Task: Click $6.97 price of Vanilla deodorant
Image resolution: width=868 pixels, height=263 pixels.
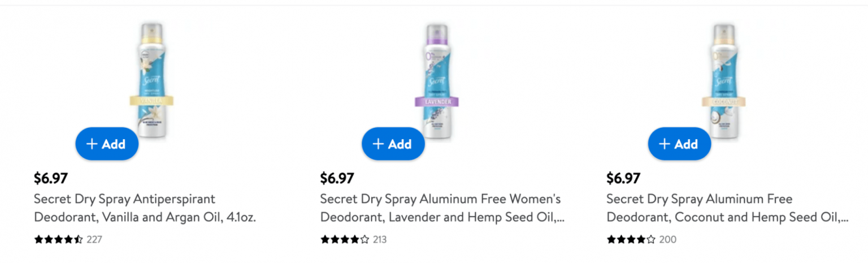Action: (51, 178)
